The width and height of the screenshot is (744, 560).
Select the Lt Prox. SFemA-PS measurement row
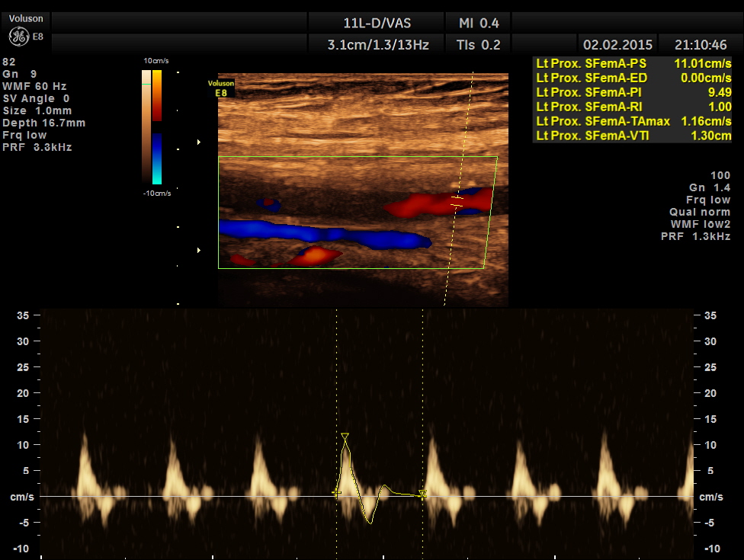pos(633,63)
